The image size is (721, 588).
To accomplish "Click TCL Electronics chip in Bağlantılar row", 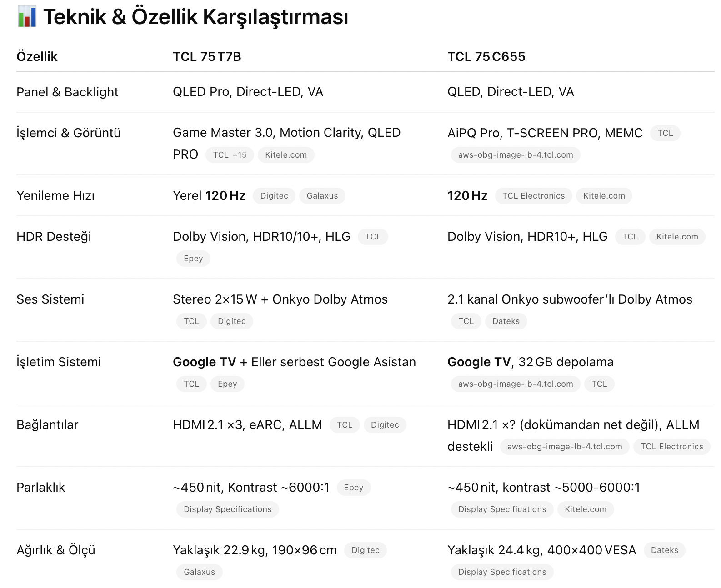I will (671, 447).
